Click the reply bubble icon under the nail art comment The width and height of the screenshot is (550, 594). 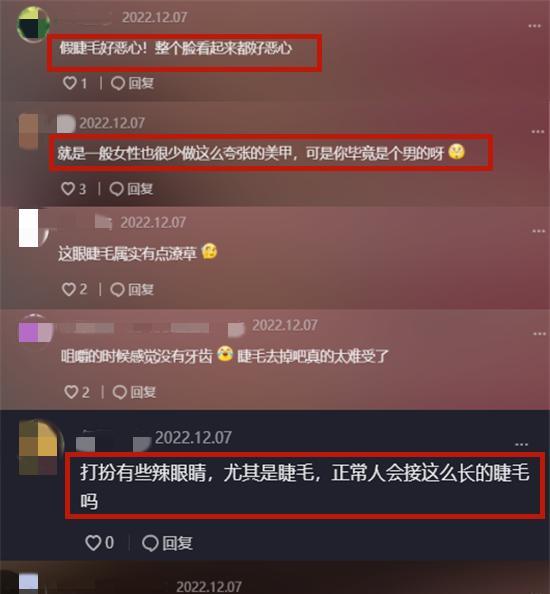click(116, 189)
